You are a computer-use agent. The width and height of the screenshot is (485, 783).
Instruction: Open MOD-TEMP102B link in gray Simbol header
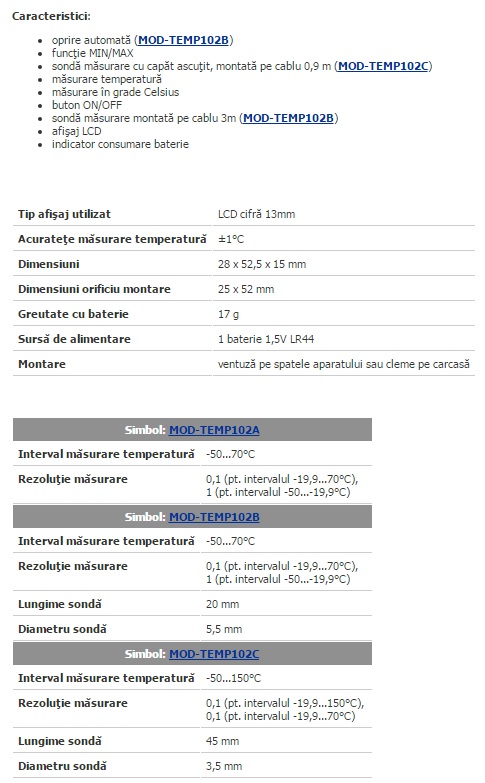coord(214,517)
